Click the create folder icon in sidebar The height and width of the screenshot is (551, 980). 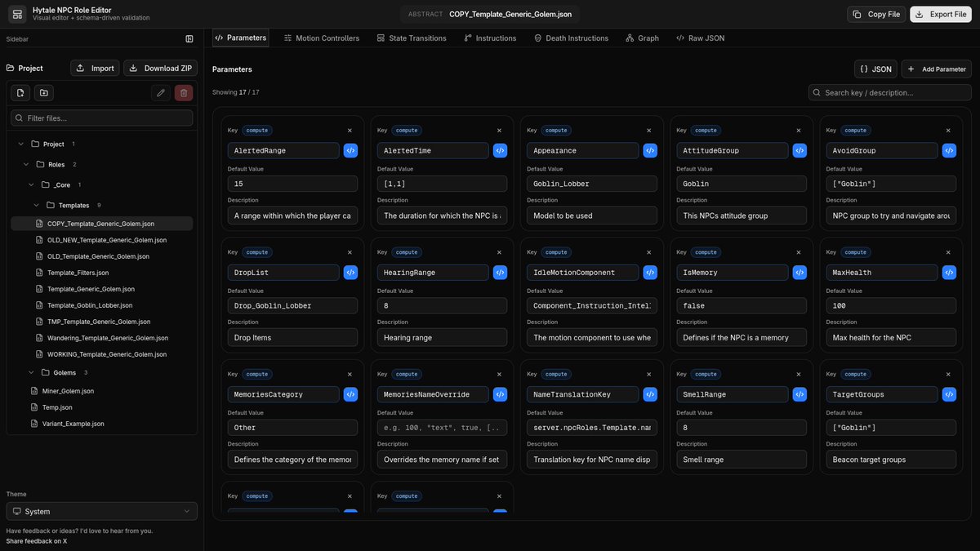click(43, 92)
